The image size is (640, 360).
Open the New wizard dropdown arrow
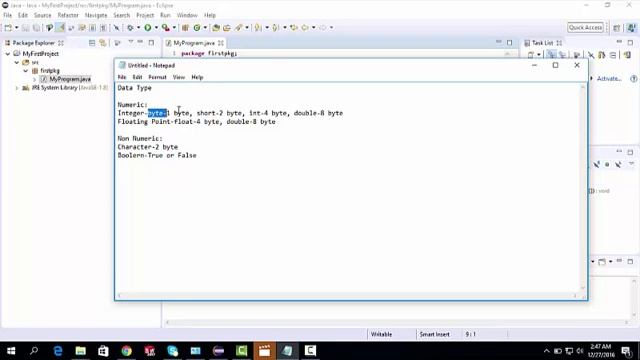(x=17, y=28)
